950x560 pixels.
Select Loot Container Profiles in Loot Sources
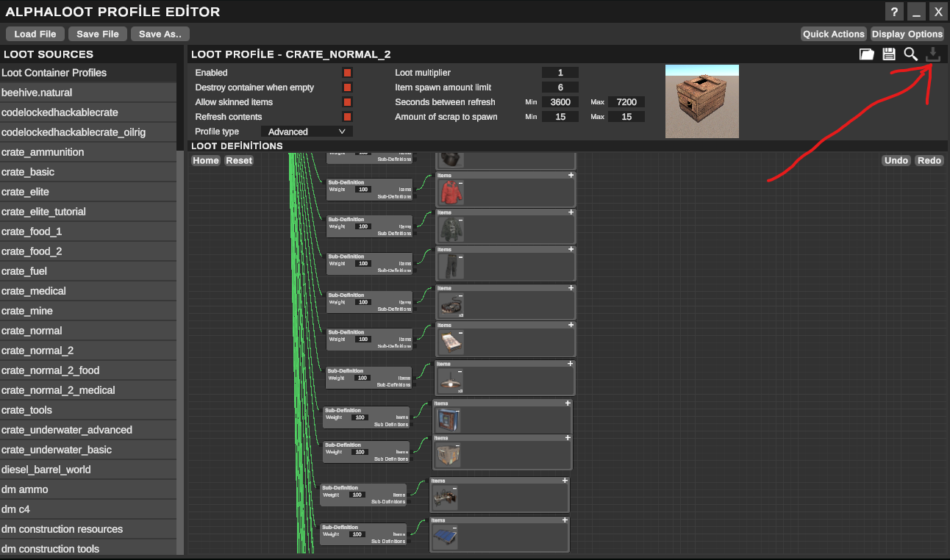tap(88, 73)
